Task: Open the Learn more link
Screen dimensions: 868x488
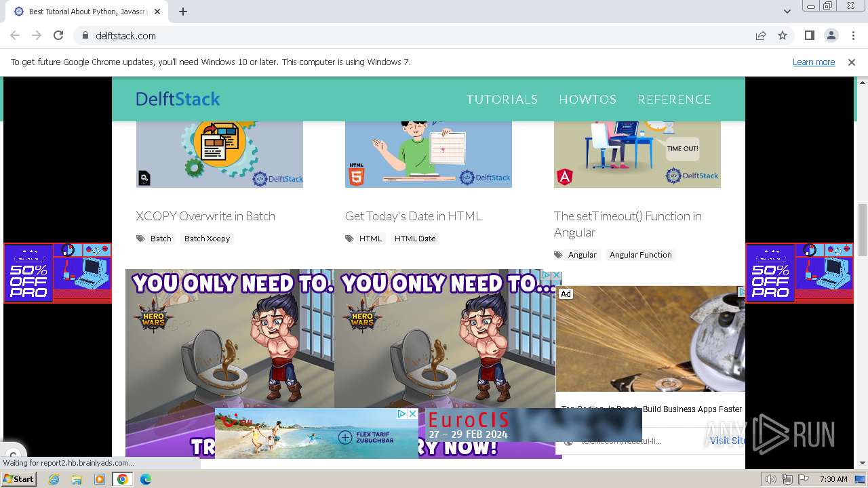Action: click(814, 62)
